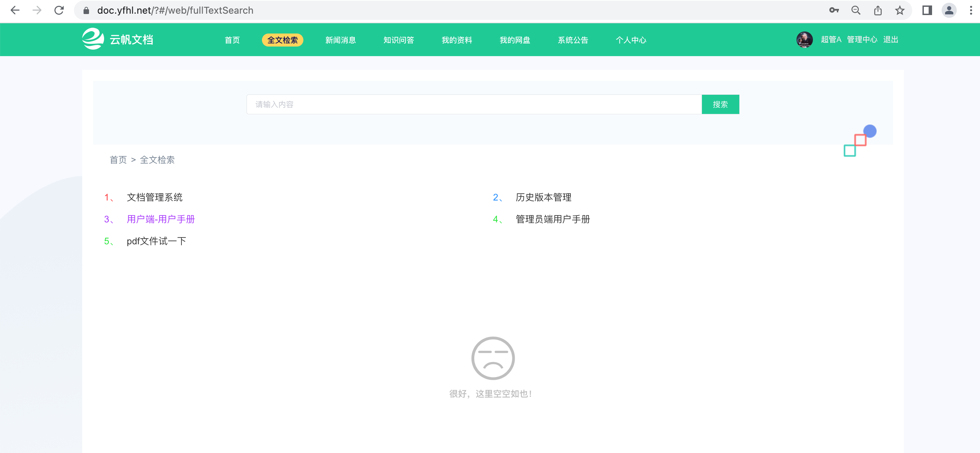The height and width of the screenshot is (453, 980).
Task: Open the 系统公告 tab
Action: [573, 40]
